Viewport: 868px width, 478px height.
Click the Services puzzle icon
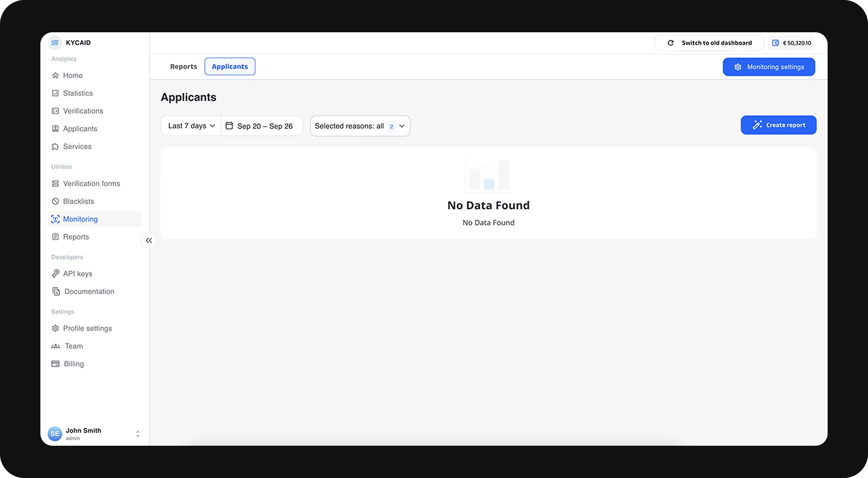tap(55, 147)
